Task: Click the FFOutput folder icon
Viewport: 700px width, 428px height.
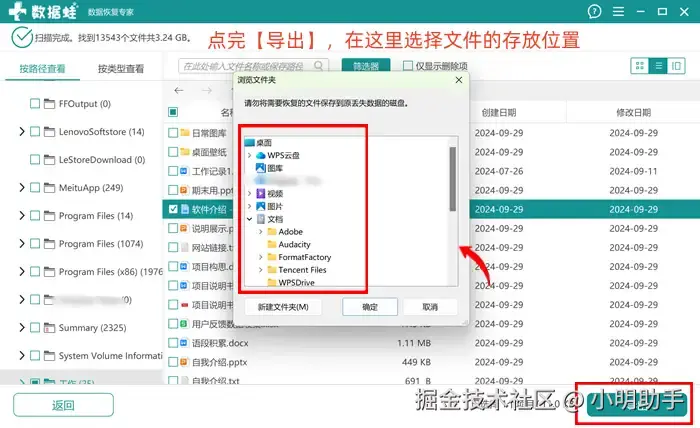Action: [50, 104]
